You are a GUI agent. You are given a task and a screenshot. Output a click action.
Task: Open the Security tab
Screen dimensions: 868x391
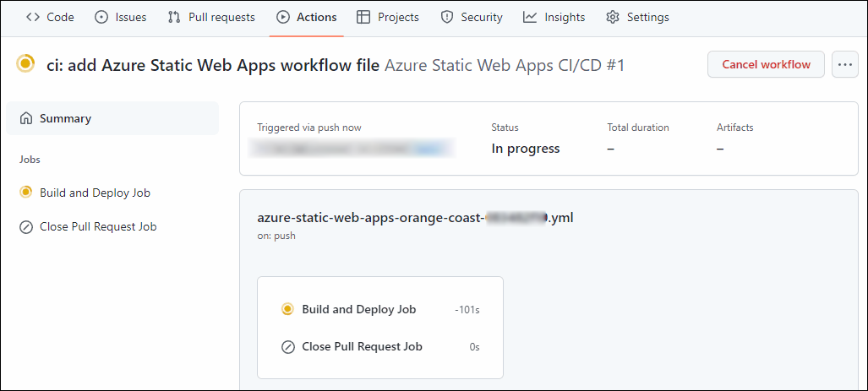point(471,18)
